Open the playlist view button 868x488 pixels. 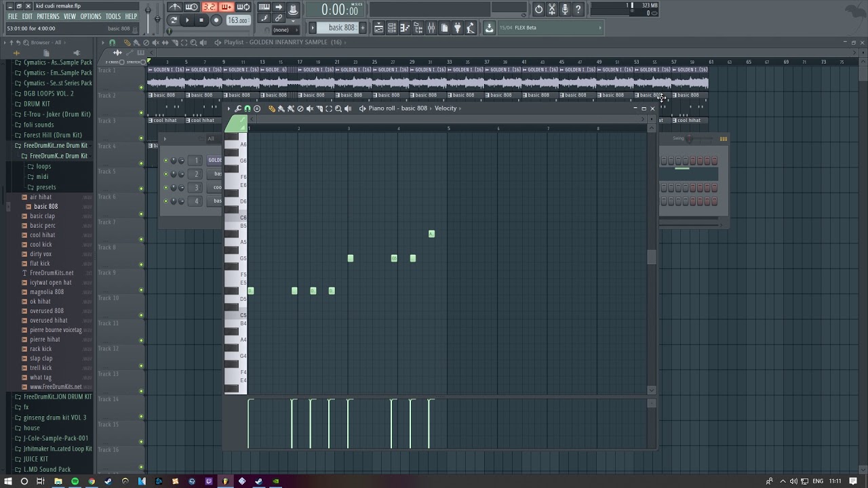coord(379,28)
